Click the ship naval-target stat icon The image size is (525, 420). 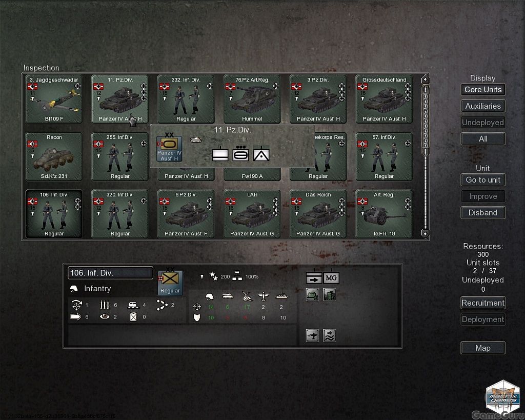[281, 296]
